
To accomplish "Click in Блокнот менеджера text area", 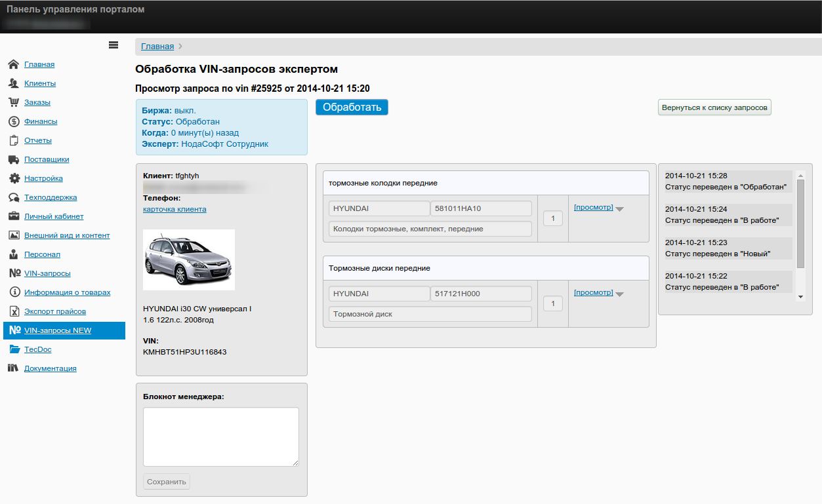I will click(221, 437).
